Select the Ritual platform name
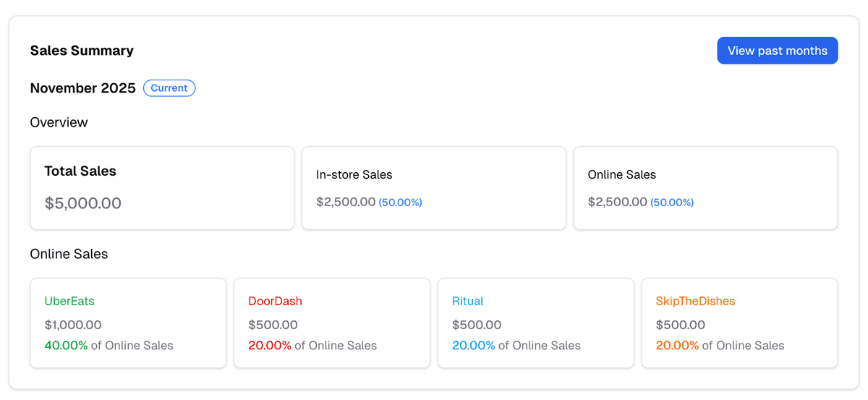The image size is (868, 400). coord(468,301)
